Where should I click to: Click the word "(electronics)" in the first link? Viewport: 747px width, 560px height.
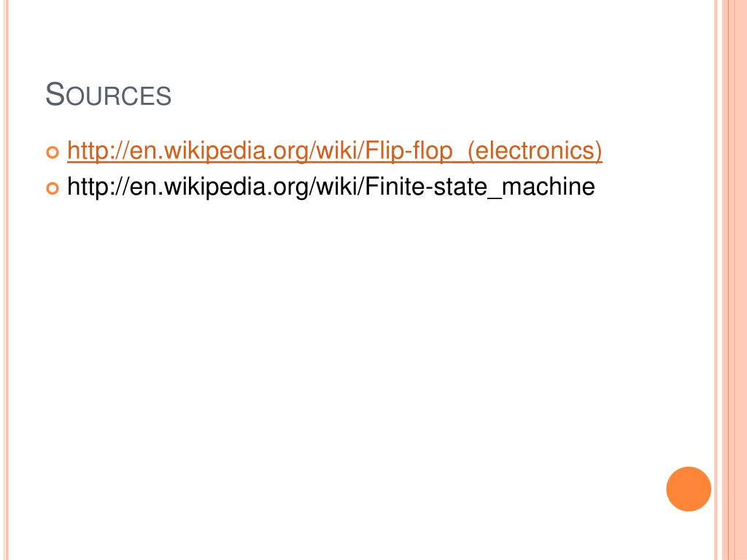coord(535,150)
